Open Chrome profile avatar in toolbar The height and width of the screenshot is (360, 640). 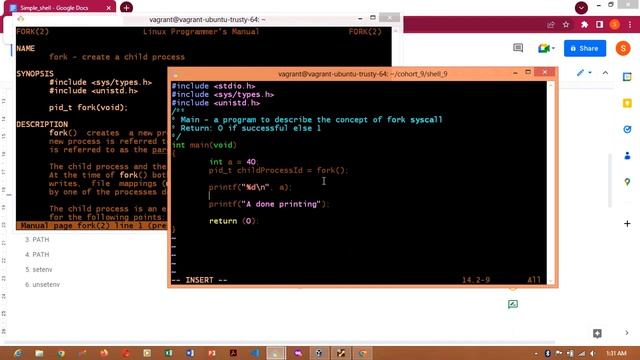click(x=615, y=24)
